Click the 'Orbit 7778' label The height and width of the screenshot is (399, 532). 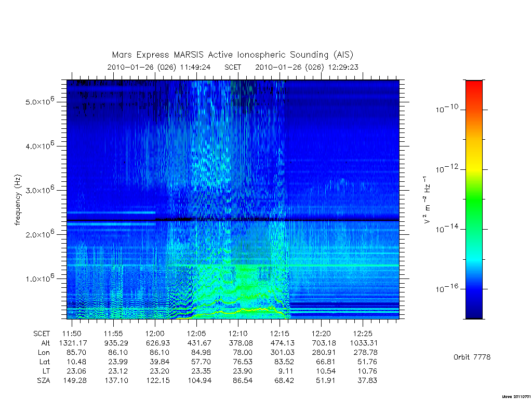click(x=472, y=357)
